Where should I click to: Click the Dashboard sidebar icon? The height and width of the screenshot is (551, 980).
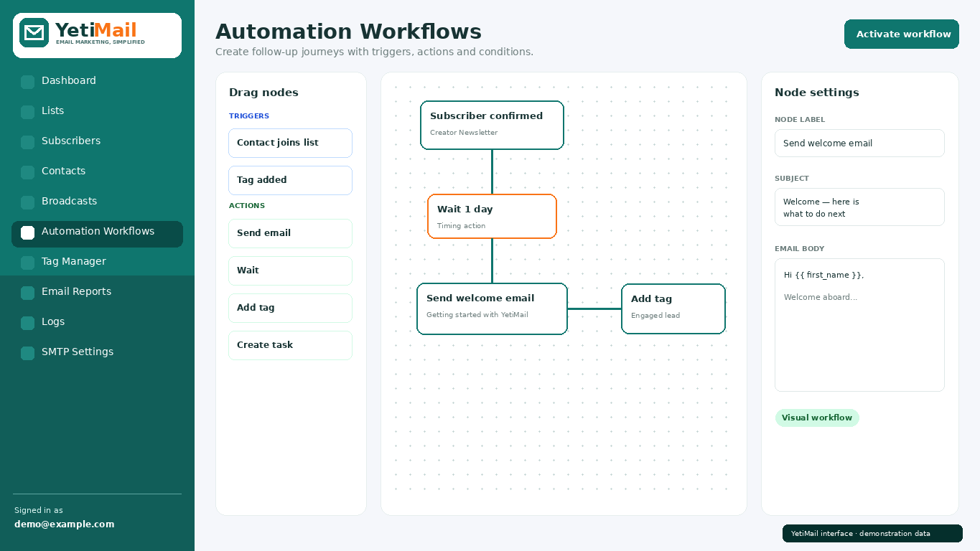[27, 82]
